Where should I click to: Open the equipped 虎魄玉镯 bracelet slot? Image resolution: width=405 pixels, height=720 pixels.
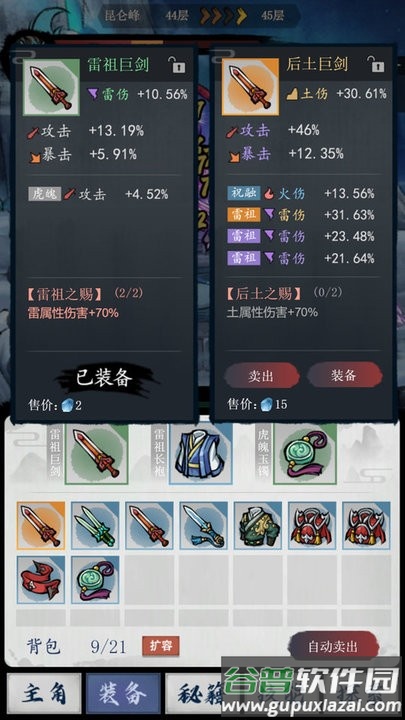point(305,454)
